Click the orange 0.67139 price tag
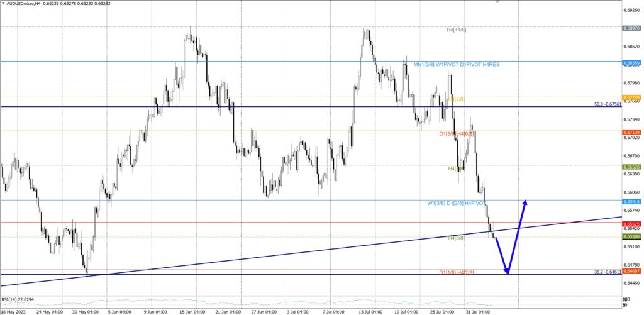Screen dimensions: 644x315 pyautogui.click(x=631, y=132)
